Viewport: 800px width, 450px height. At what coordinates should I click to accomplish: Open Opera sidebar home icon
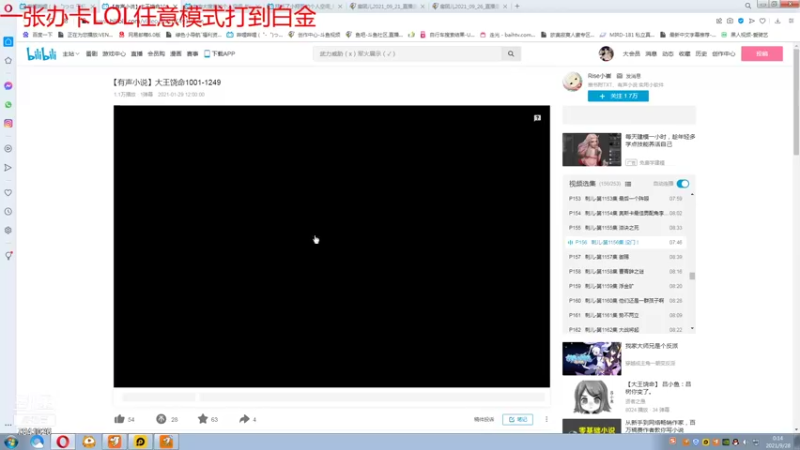click(x=8, y=60)
